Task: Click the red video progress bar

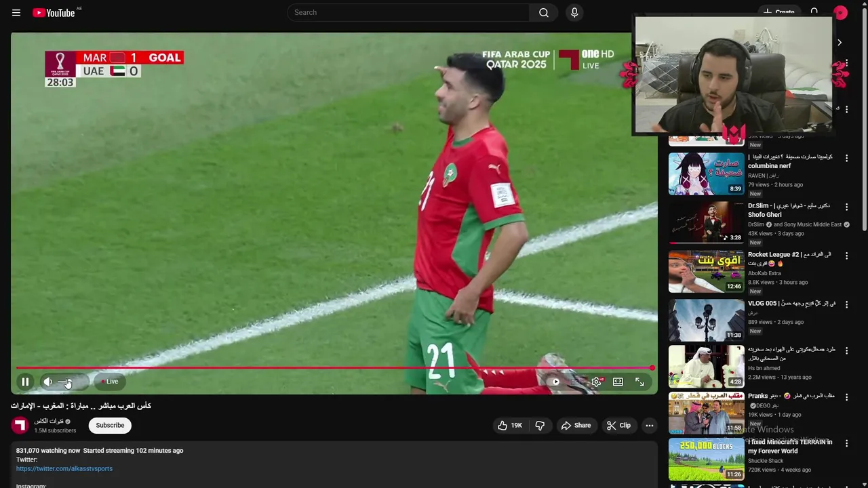Action: [x=334, y=368]
